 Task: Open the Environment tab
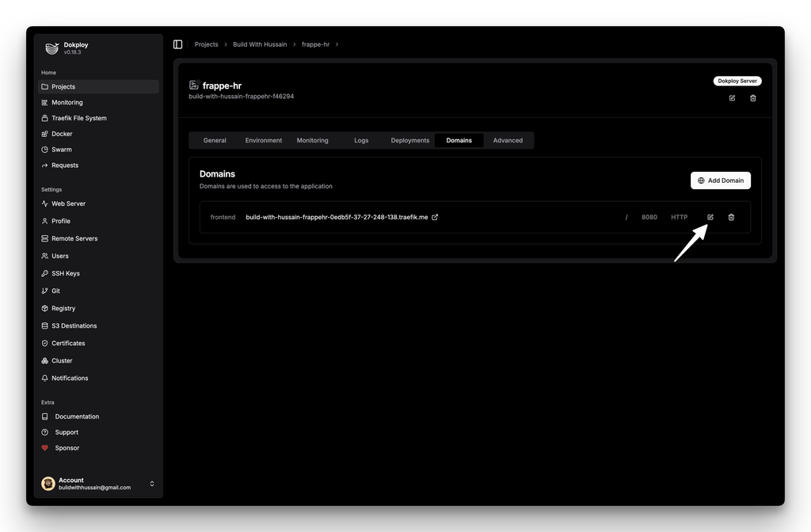(x=264, y=140)
